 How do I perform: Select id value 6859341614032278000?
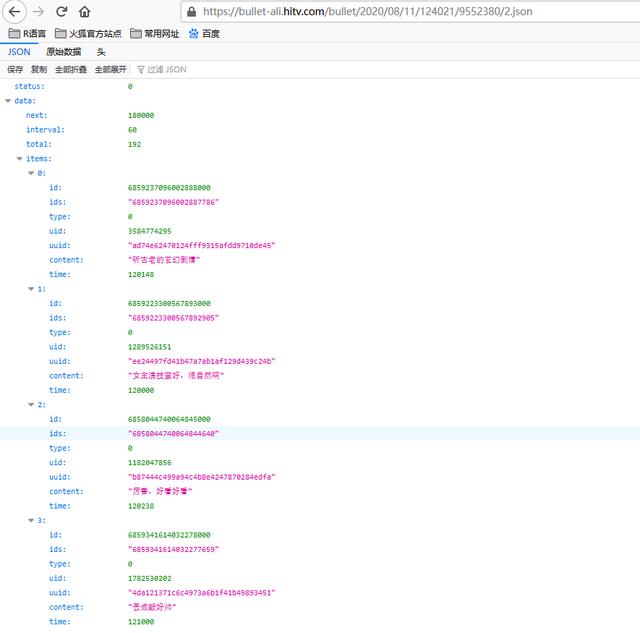pyautogui.click(x=169, y=535)
